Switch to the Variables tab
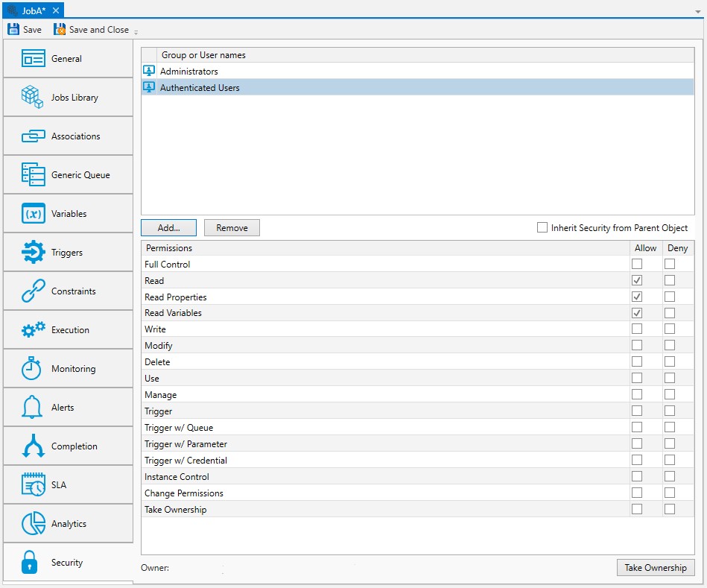 click(x=68, y=213)
